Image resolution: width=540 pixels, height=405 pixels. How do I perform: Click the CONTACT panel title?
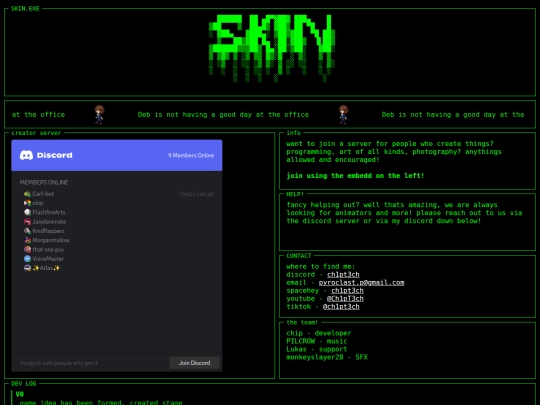299,256
